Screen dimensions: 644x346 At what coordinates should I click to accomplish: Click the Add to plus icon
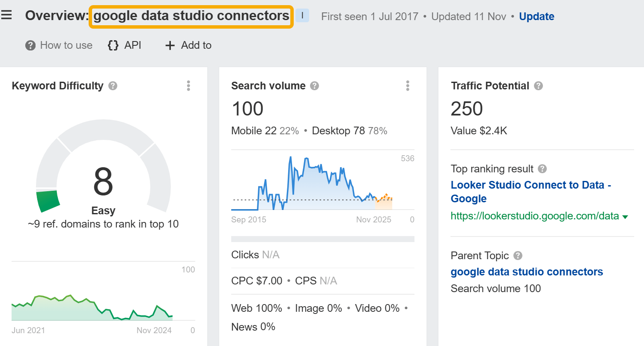[170, 45]
